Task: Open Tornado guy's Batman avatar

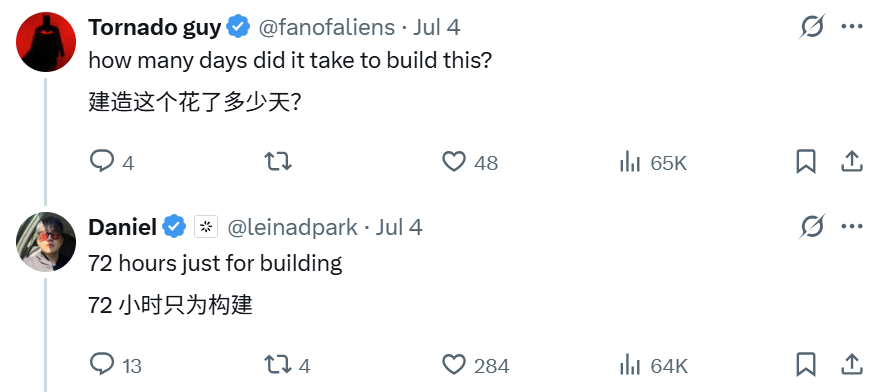Action: 46,42
